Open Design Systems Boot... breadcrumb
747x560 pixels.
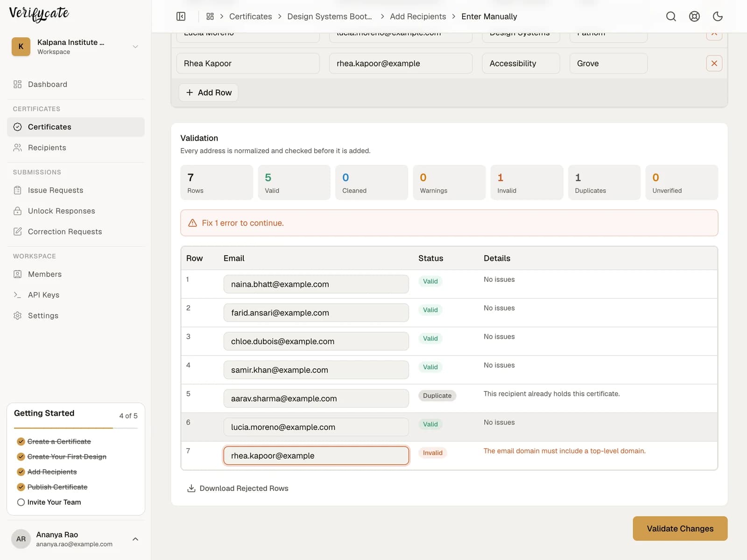pyautogui.click(x=330, y=16)
